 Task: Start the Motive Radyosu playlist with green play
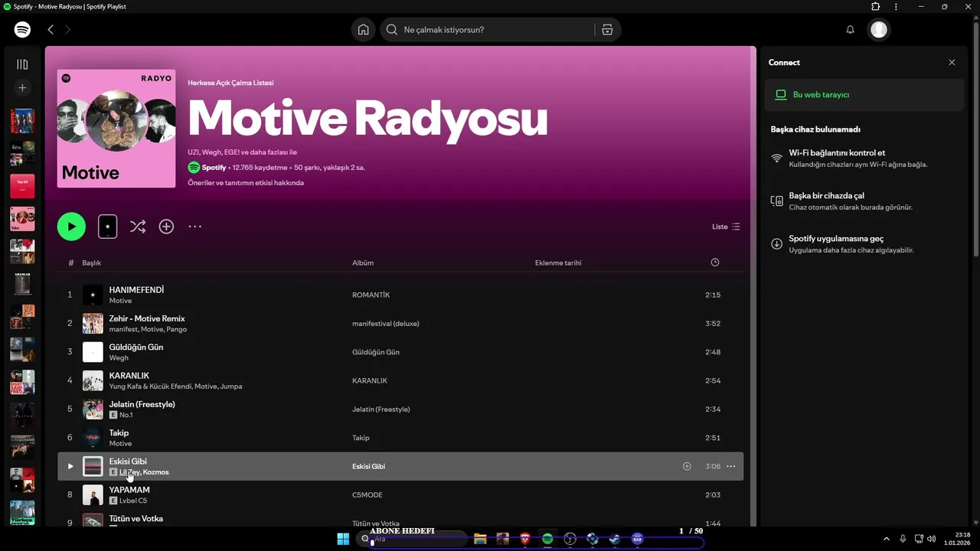pos(71,227)
